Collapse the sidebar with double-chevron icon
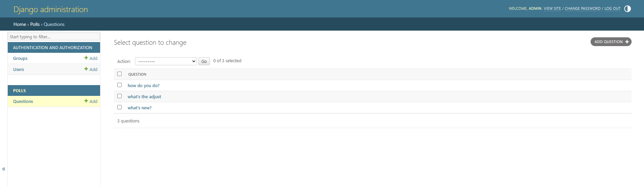 [4, 169]
